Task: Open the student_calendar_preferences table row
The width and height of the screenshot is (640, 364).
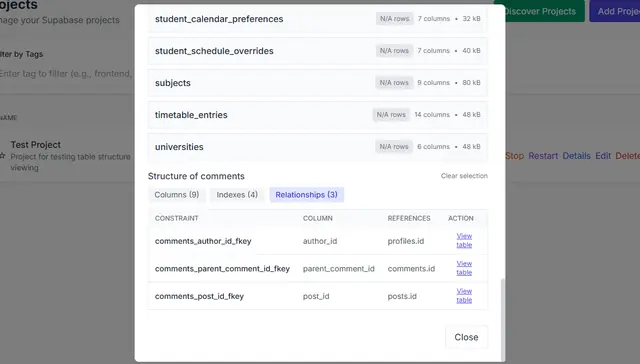Action: [x=318, y=19]
